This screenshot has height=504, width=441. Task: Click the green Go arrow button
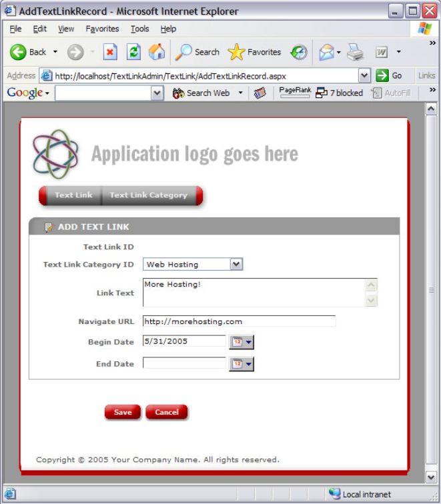click(382, 75)
